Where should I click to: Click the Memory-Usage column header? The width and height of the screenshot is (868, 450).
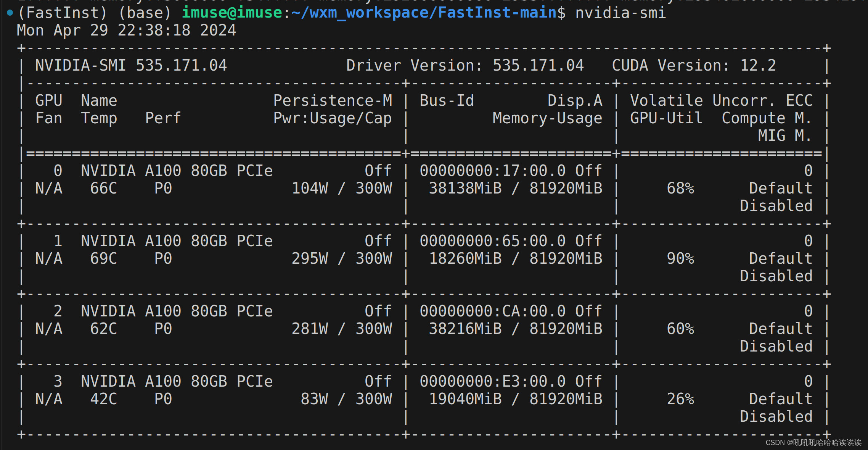pyautogui.click(x=547, y=118)
